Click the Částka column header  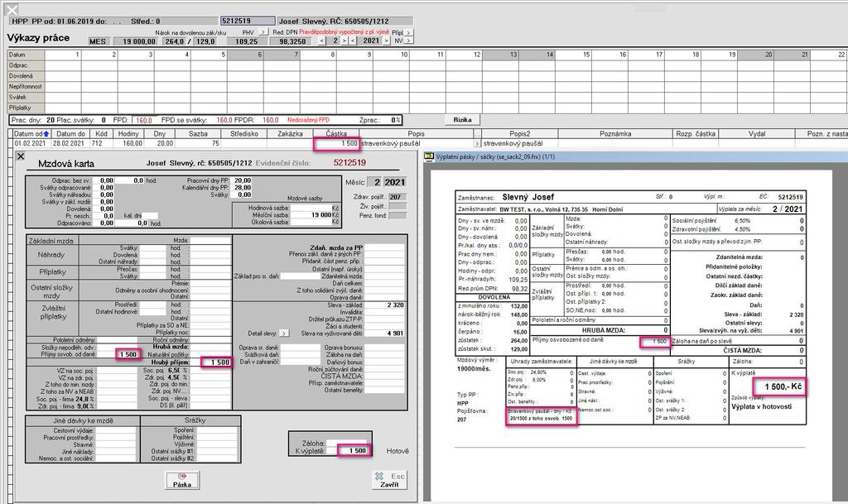pyautogui.click(x=336, y=134)
